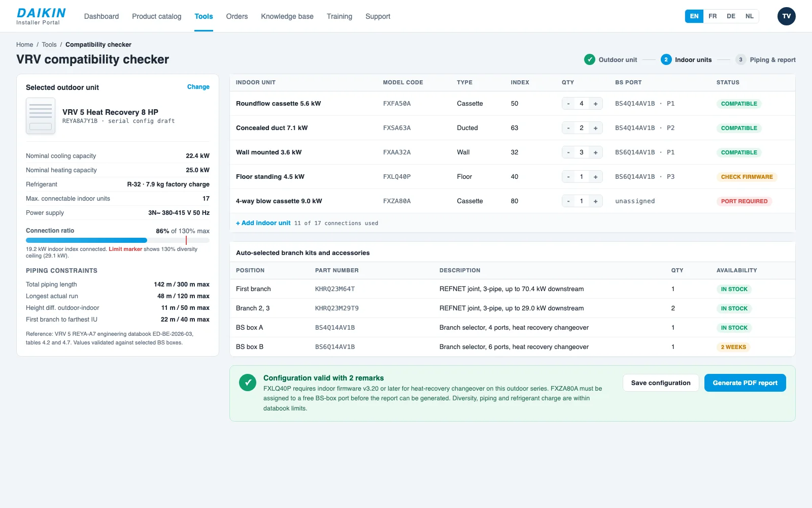Go to Orders in top navigation

237,16
